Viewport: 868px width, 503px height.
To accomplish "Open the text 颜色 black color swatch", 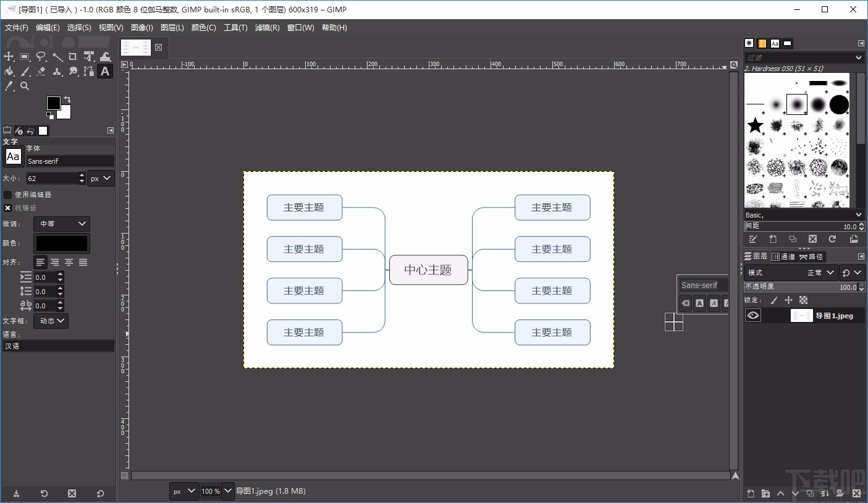I will (x=61, y=243).
